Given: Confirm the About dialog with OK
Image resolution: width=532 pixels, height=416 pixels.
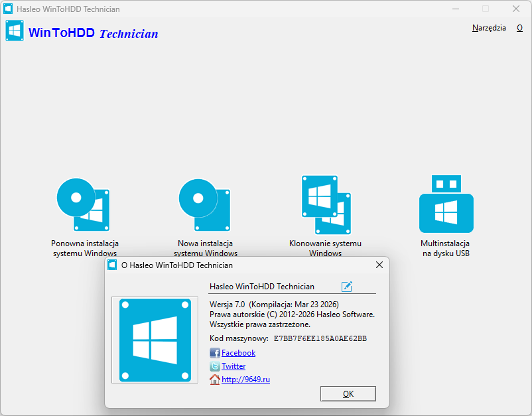Looking at the screenshot, I should pos(348,393).
